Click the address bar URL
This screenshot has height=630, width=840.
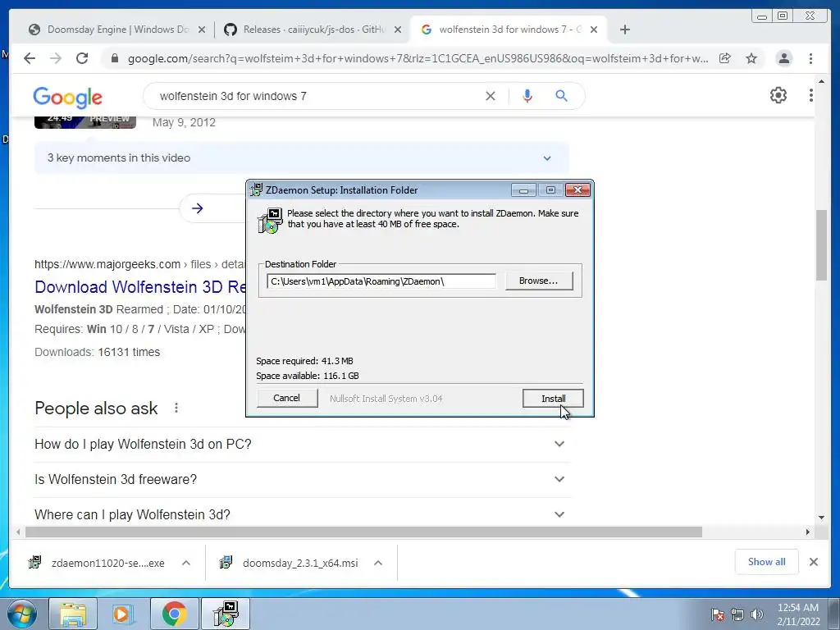(418, 58)
